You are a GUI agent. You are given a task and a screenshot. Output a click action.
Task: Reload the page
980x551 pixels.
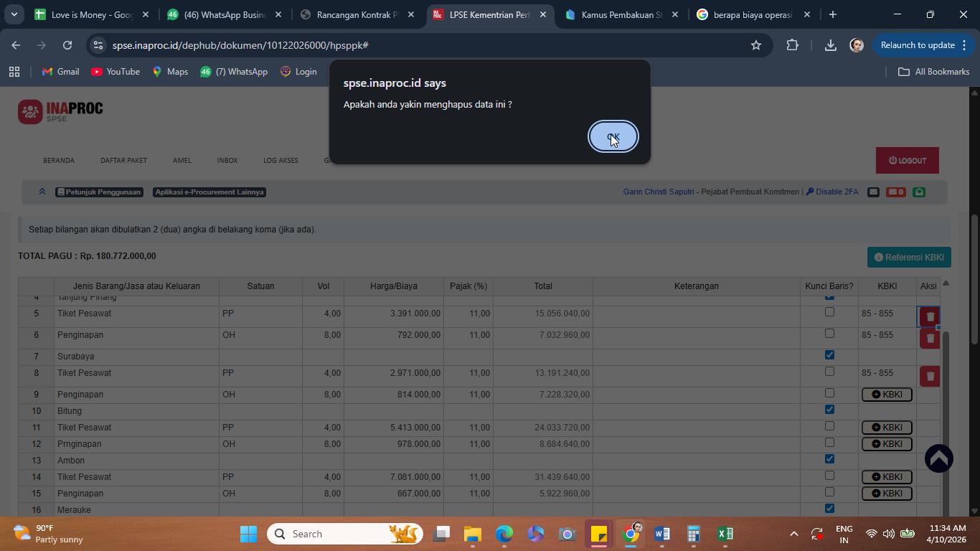[67, 45]
